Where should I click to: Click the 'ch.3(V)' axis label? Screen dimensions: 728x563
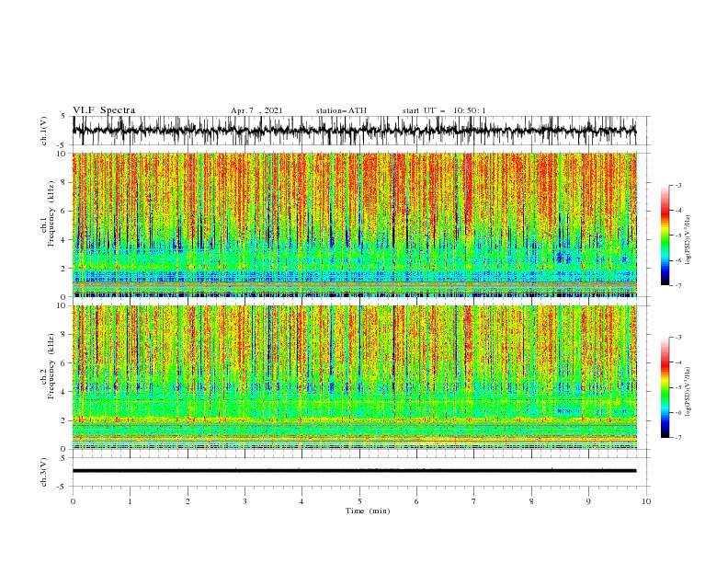(44, 472)
